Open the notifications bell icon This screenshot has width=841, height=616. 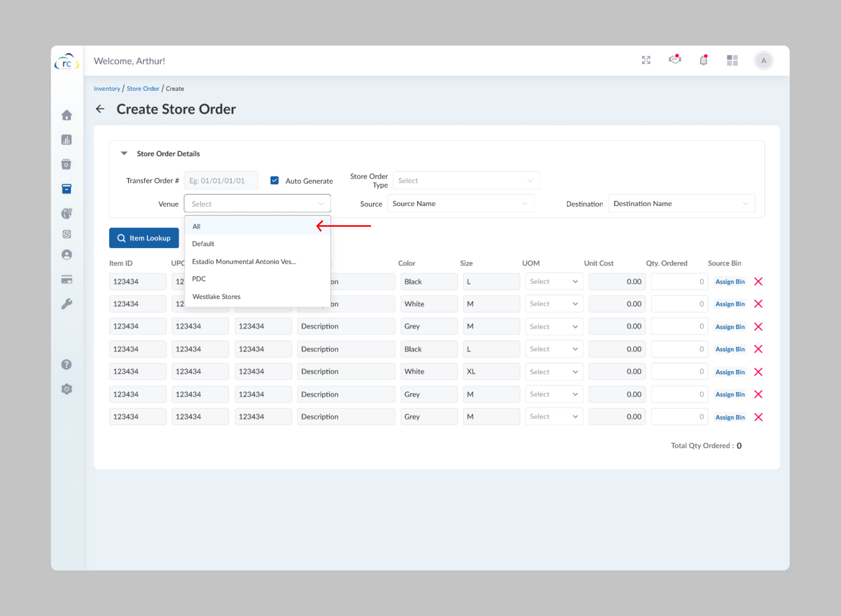[x=703, y=60]
